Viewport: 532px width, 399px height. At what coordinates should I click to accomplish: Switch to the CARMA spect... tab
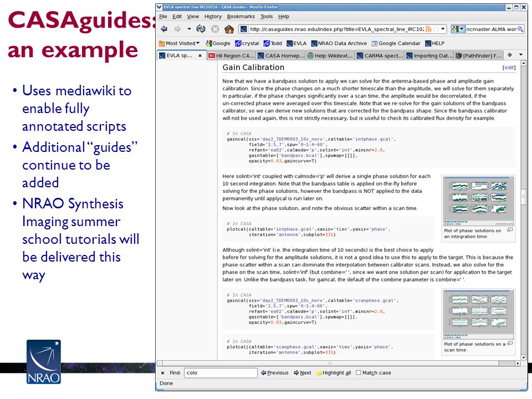pos(379,55)
